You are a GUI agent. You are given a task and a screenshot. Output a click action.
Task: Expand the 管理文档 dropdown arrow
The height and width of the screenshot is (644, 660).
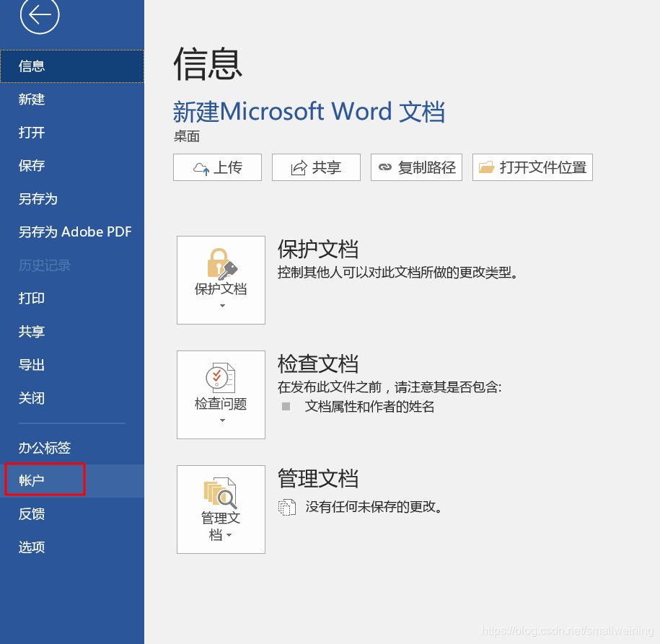[x=229, y=535]
